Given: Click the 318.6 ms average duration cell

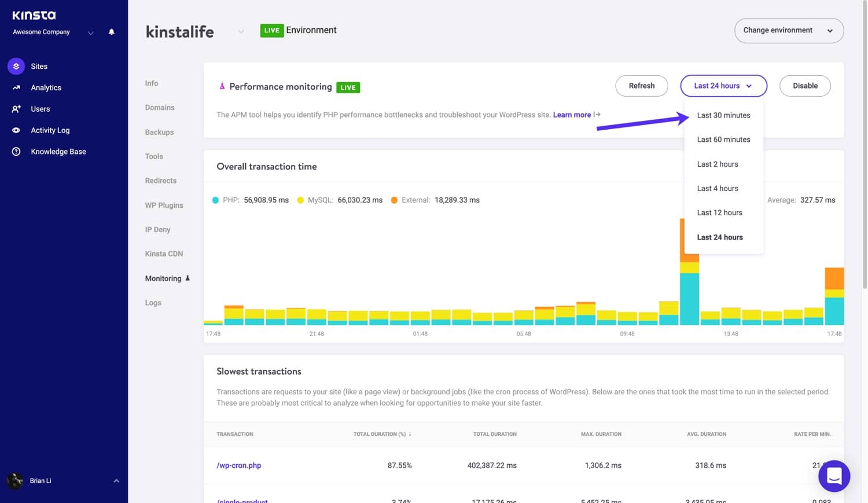Looking at the screenshot, I should pyautogui.click(x=711, y=465).
